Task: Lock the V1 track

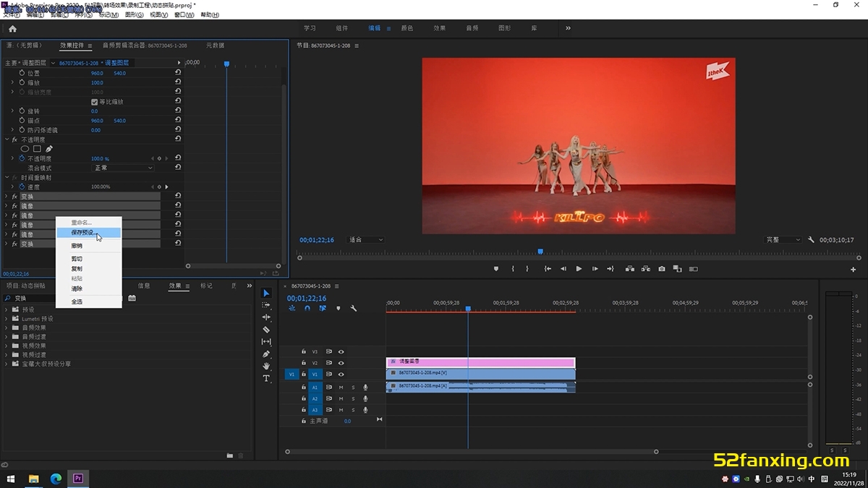Action: (x=304, y=374)
